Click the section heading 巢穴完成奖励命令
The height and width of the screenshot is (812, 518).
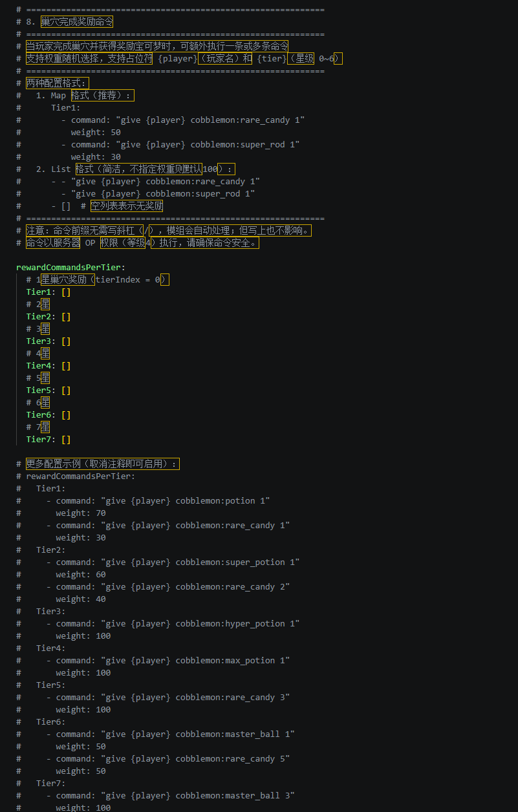click(76, 21)
